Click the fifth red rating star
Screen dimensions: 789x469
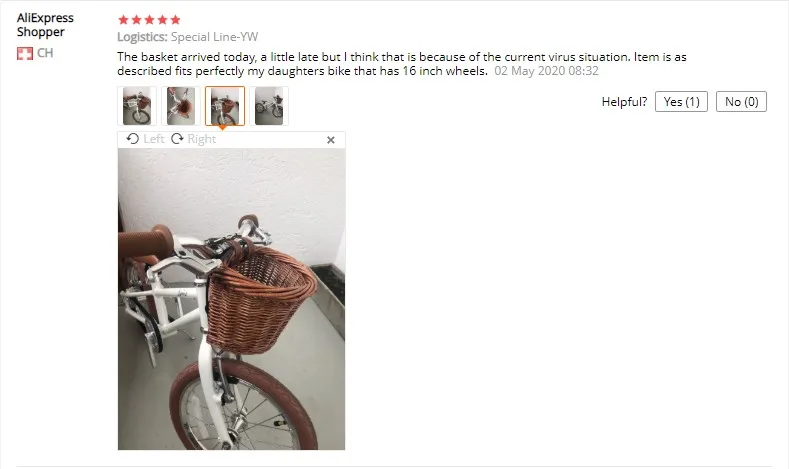(175, 20)
